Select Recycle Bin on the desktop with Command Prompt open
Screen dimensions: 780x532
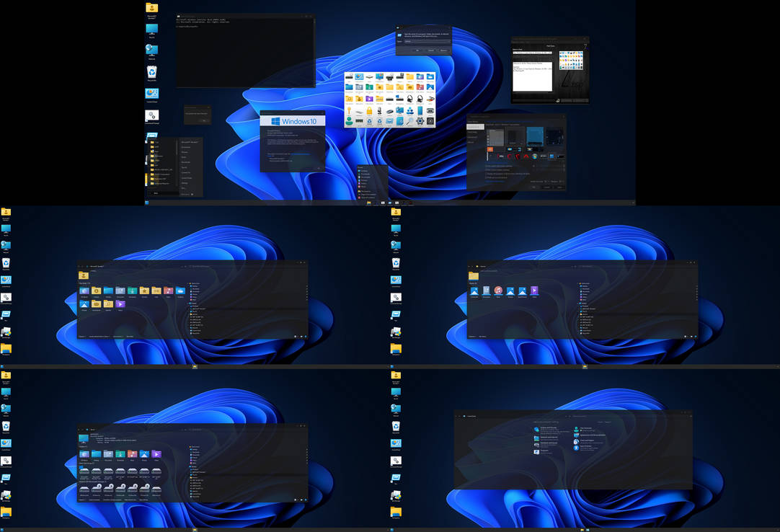tap(151, 73)
